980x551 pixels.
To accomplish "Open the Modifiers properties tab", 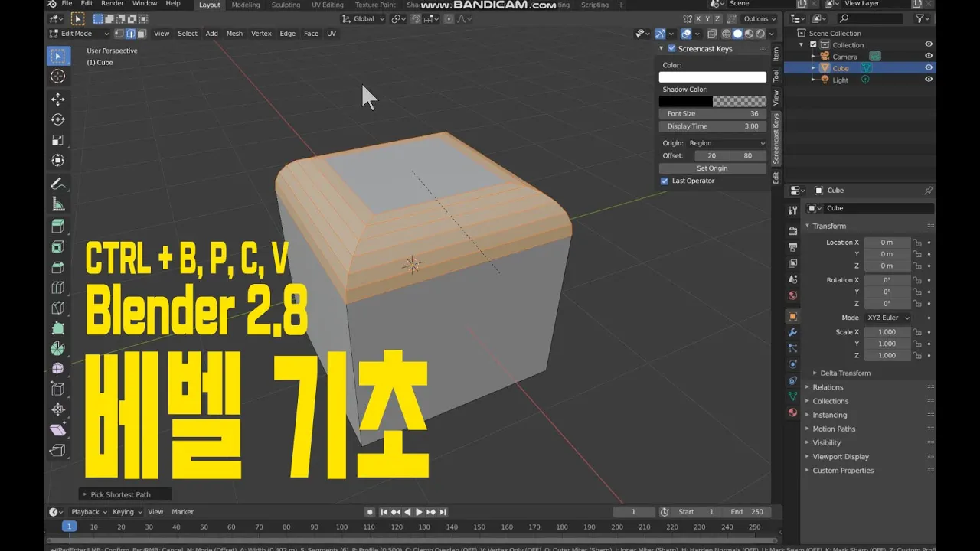I will pos(792,332).
